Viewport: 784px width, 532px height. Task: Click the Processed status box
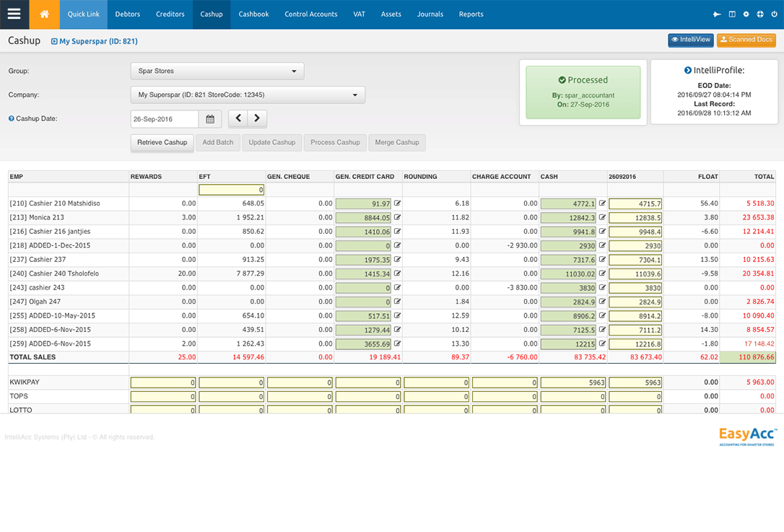(x=583, y=92)
